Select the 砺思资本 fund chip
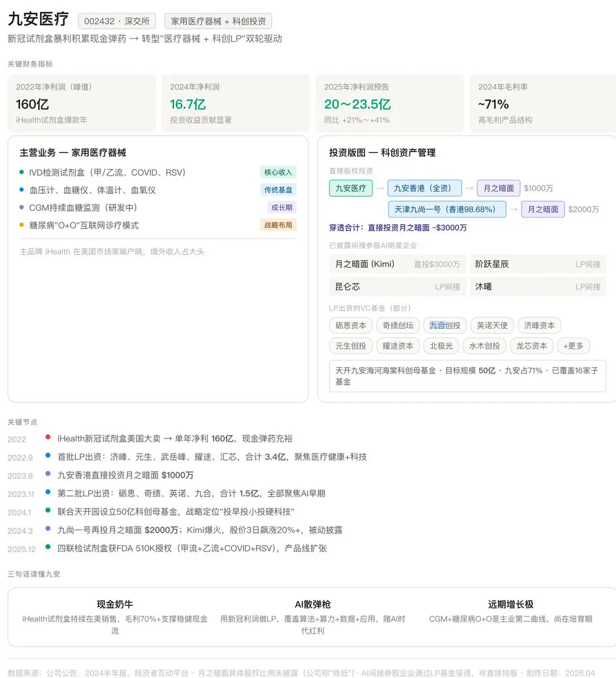This screenshot has height=678, width=616. coord(350,325)
